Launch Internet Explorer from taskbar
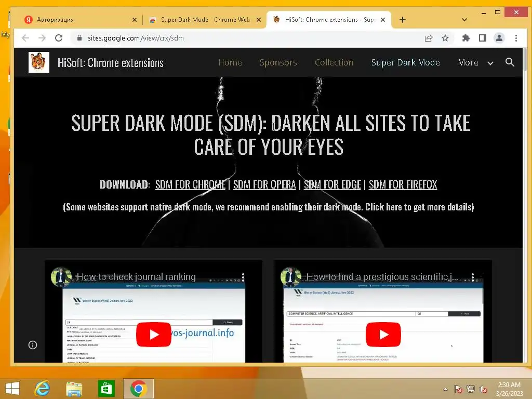The width and height of the screenshot is (532, 399). [42, 389]
